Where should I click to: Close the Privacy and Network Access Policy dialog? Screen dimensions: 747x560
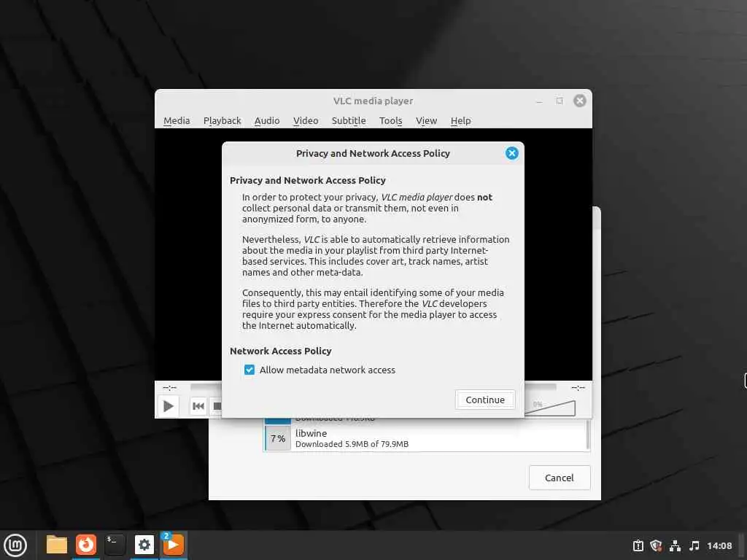point(511,153)
